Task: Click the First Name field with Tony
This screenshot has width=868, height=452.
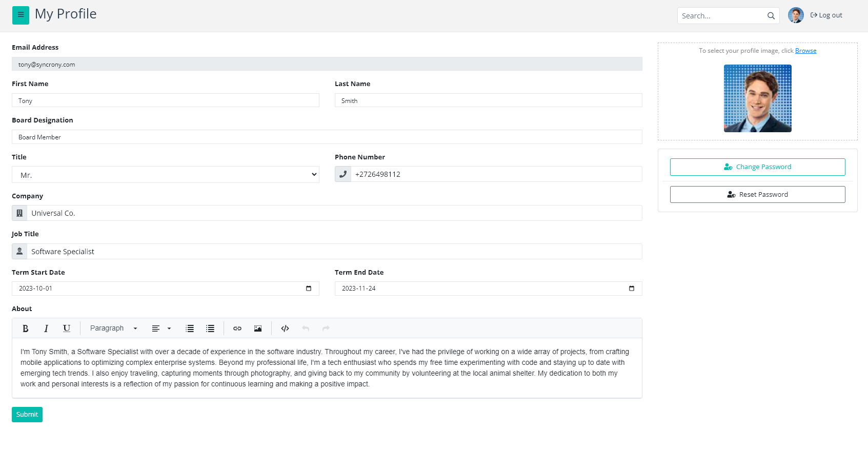Action: tap(166, 100)
